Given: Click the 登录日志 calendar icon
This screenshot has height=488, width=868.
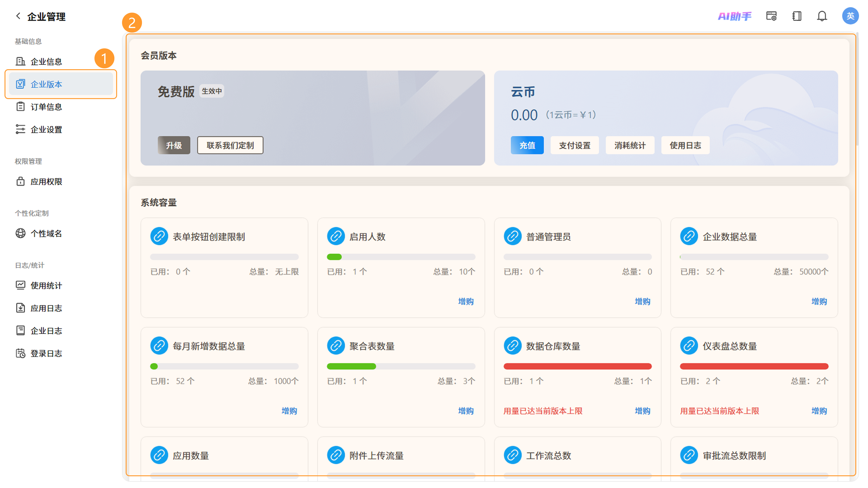Looking at the screenshot, I should (x=20, y=353).
